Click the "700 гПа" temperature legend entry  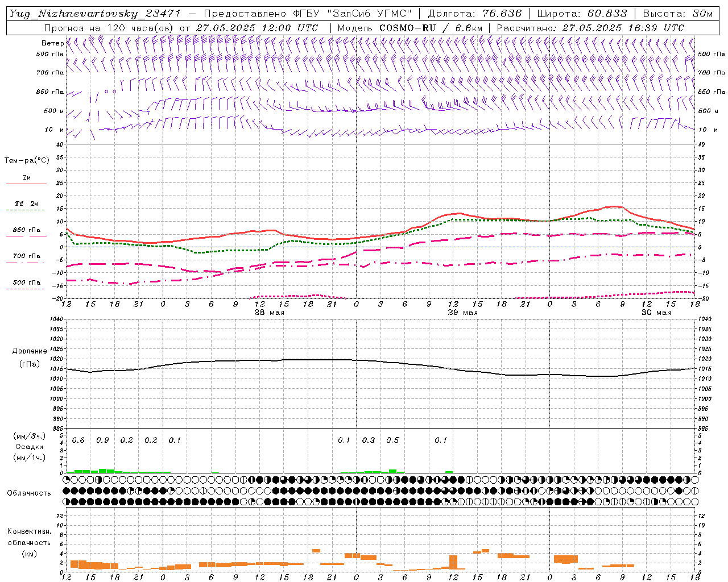[x=27, y=256]
